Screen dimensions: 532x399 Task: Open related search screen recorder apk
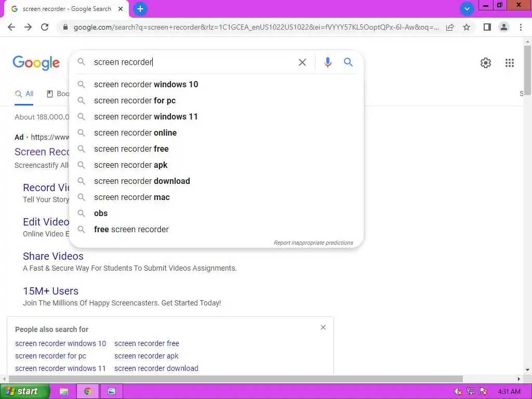tap(146, 356)
